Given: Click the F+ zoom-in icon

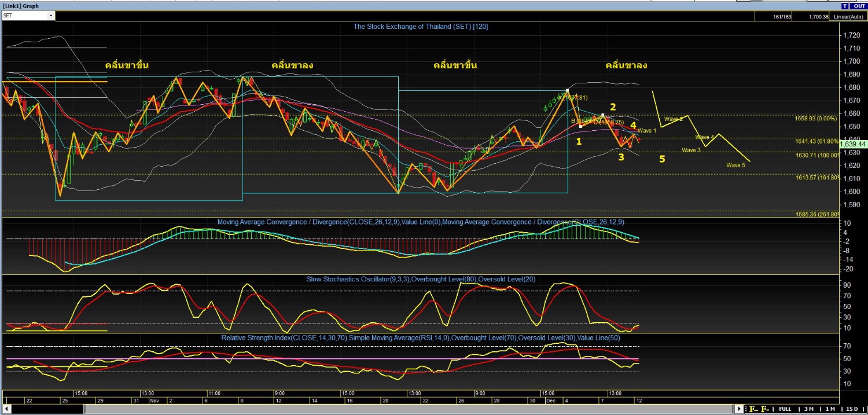Looking at the screenshot, I should pos(753,409).
